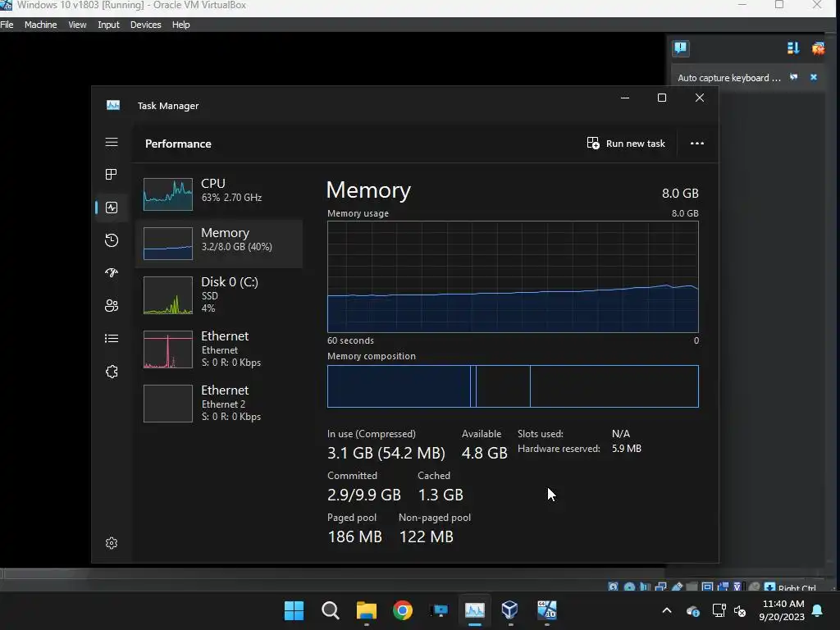This screenshot has height=630, width=840.
Task: Open Task Manager Settings gear icon
Action: [112, 543]
